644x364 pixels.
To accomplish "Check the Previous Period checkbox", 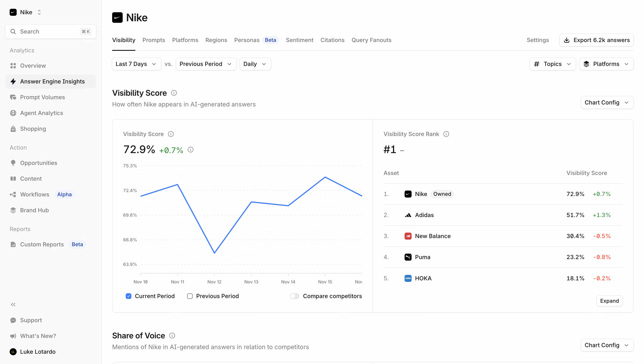I will coord(190,296).
